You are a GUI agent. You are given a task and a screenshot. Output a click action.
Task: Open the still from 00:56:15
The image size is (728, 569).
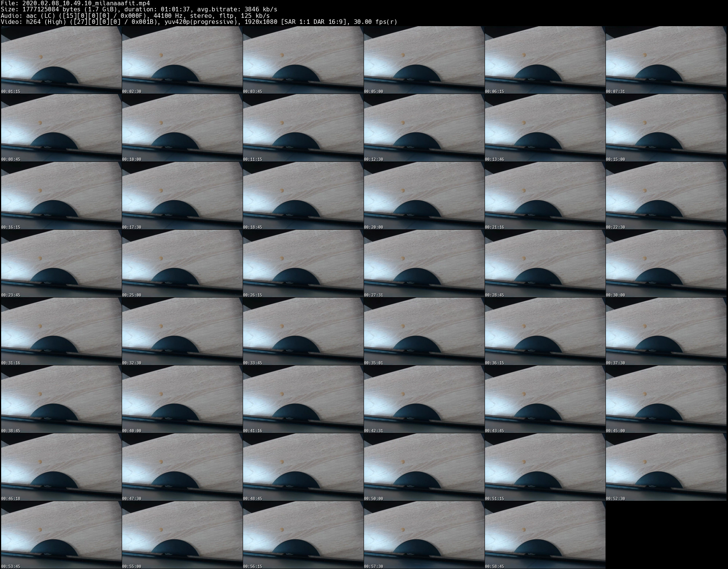point(303,535)
